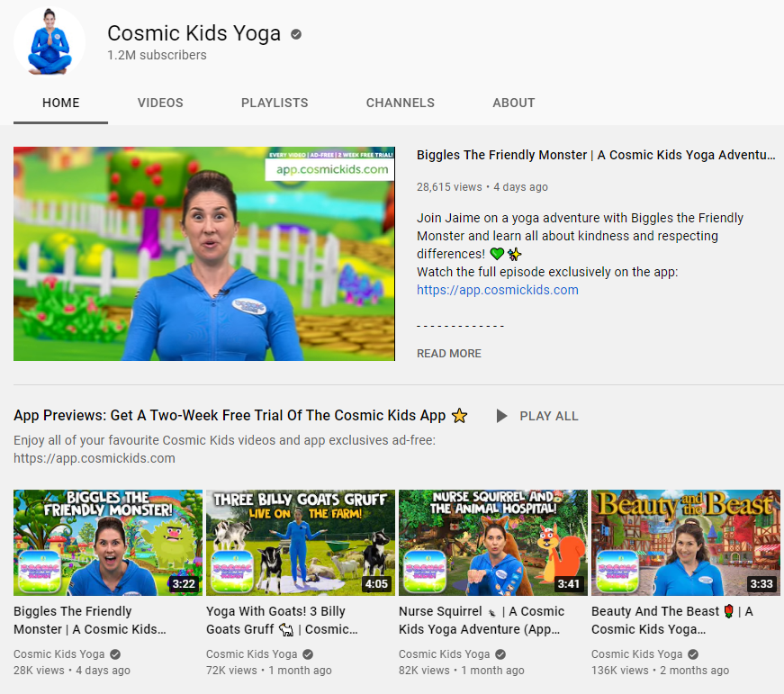Click channel name under Beauty And The Beast card

(x=636, y=654)
